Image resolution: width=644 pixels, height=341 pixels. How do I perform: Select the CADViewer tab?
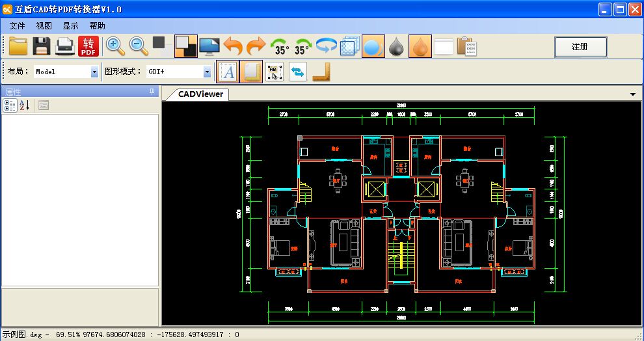(x=200, y=94)
